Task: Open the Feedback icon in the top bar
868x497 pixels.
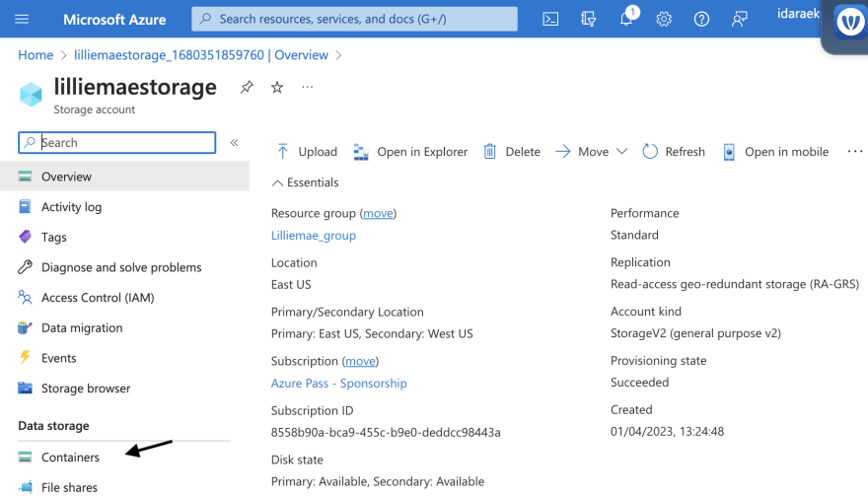Action: (x=739, y=20)
